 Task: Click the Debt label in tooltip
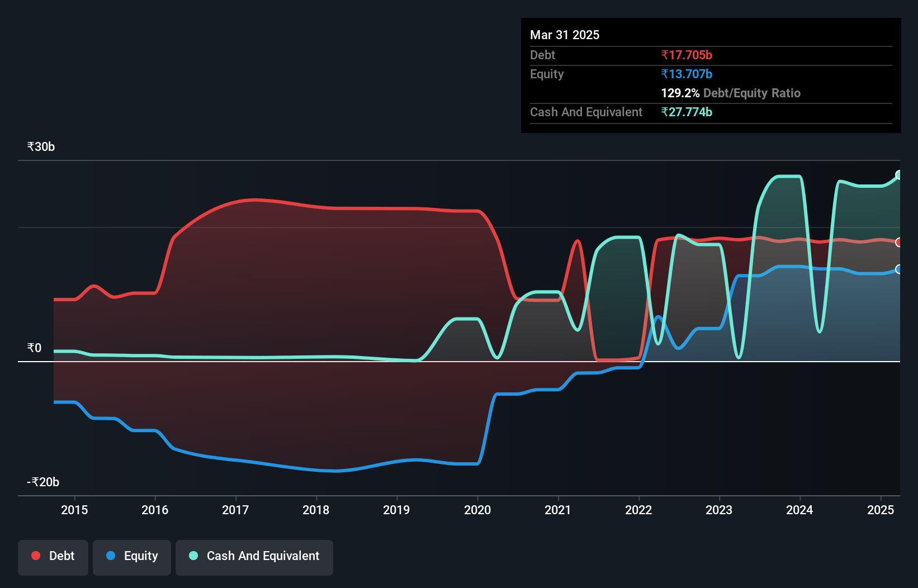pyautogui.click(x=542, y=55)
